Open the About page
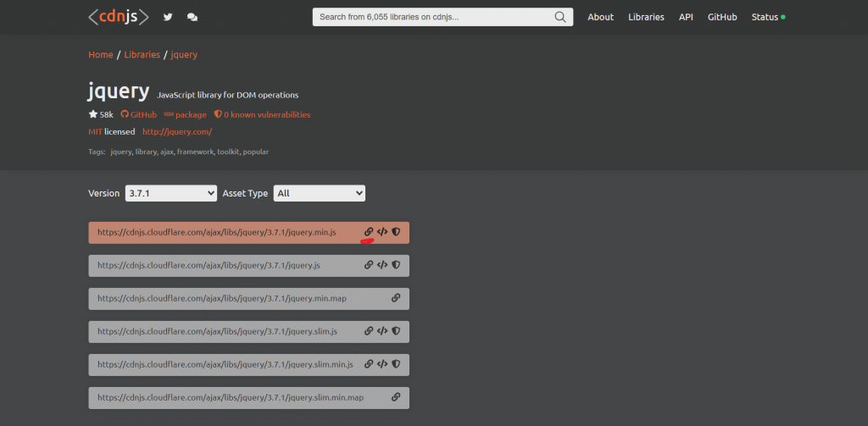Screen dimensions: 868x426 (x=601, y=17)
